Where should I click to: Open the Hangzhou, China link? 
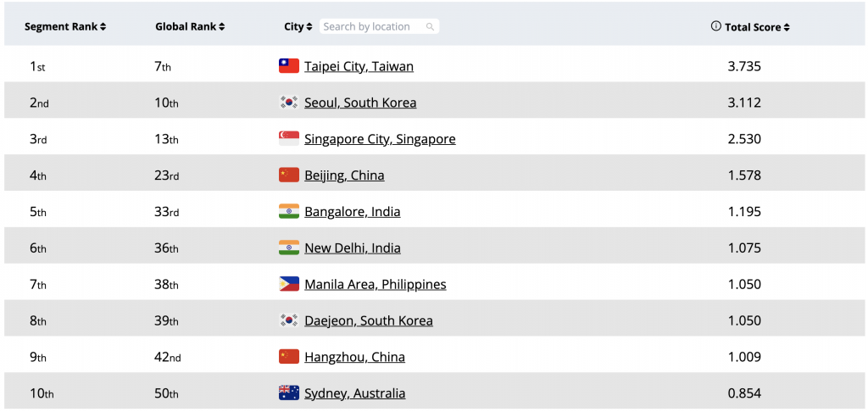(x=354, y=357)
